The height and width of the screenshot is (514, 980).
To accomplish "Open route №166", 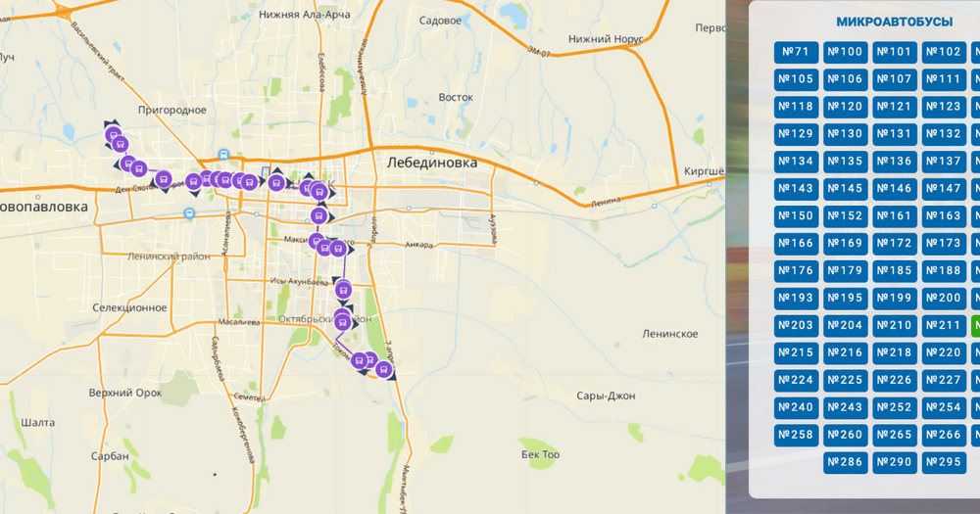I will 796,244.
